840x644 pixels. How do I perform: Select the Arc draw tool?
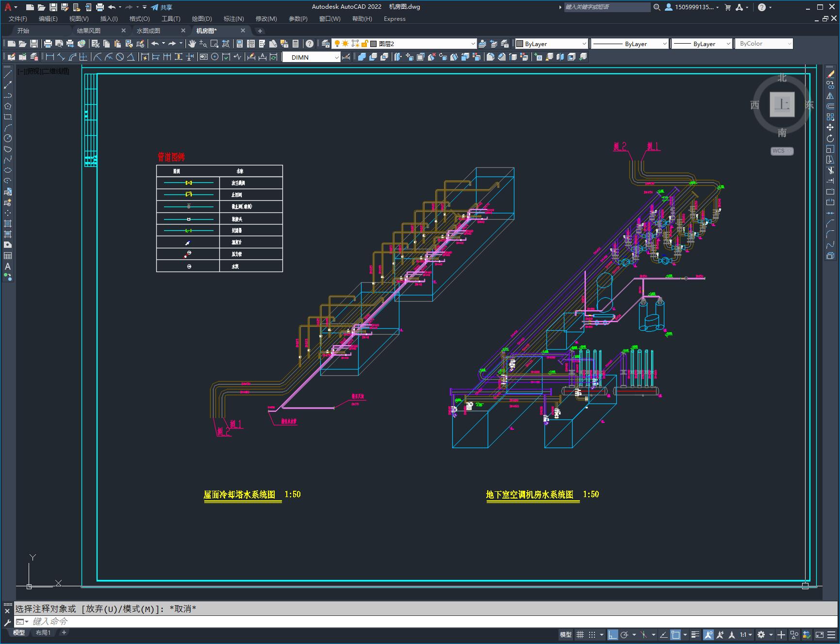pos(8,128)
